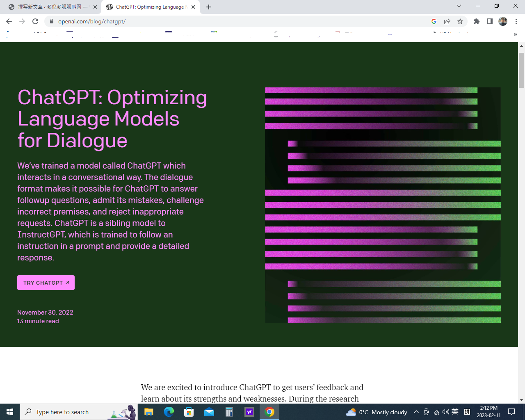This screenshot has height=420, width=525.
Task: Open File Explorer from taskbar
Action: [x=148, y=412]
